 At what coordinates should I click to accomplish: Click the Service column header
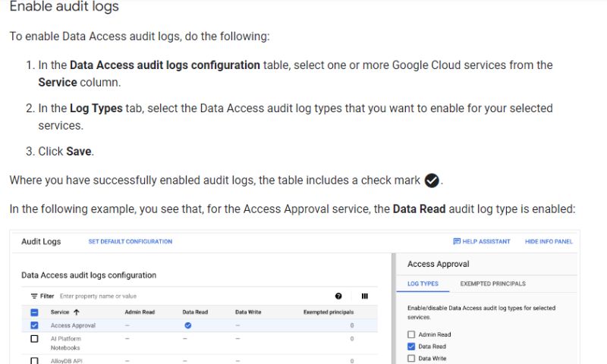(x=60, y=312)
